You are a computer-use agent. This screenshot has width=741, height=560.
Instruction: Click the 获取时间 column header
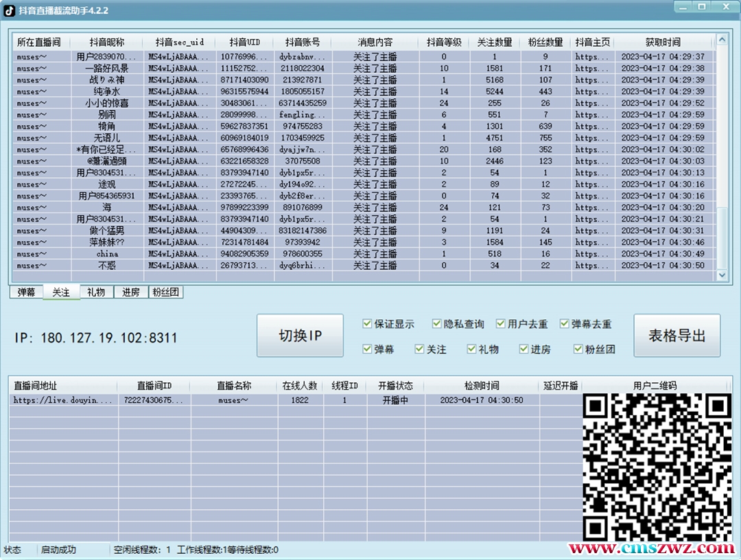pos(663,43)
